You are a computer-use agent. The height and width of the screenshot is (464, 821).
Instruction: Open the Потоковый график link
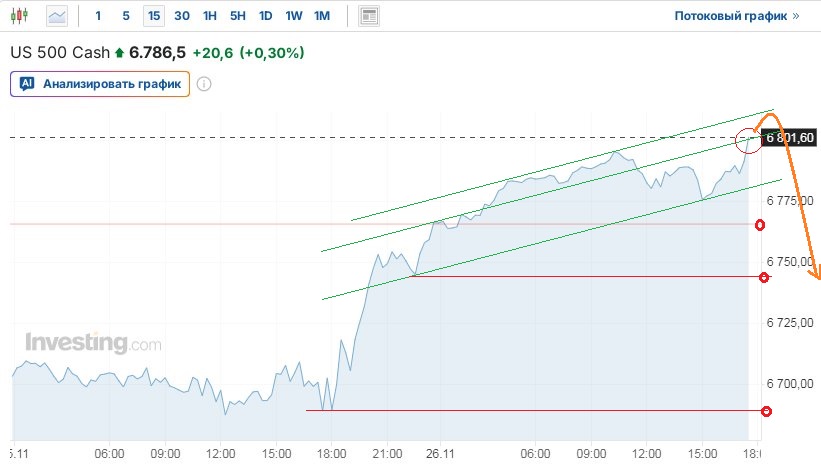736,16
